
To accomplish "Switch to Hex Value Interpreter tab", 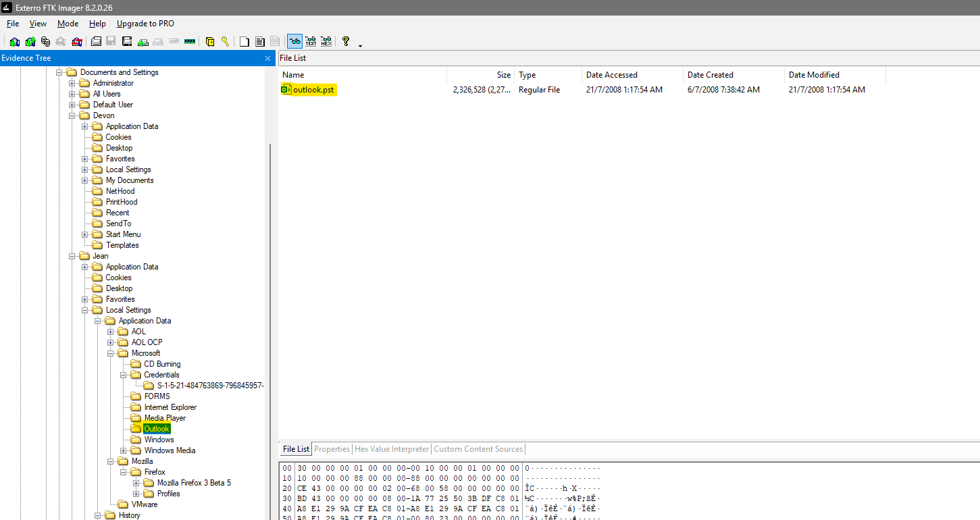I will [x=392, y=449].
